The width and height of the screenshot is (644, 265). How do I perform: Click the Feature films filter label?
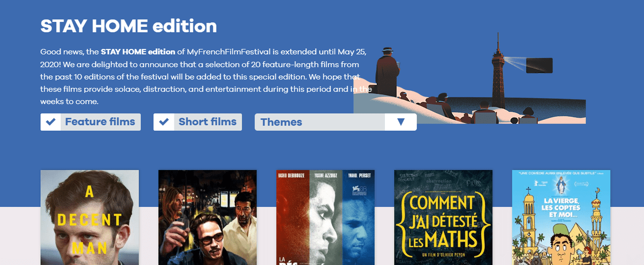pyautogui.click(x=100, y=122)
